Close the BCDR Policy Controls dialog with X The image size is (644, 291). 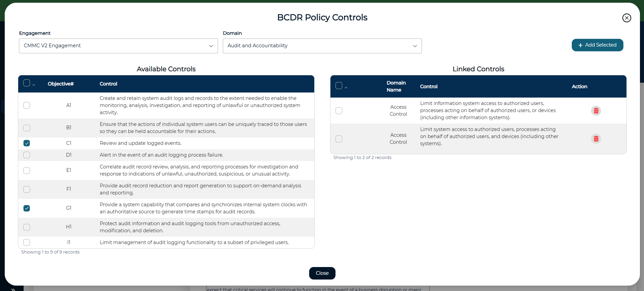tap(626, 18)
